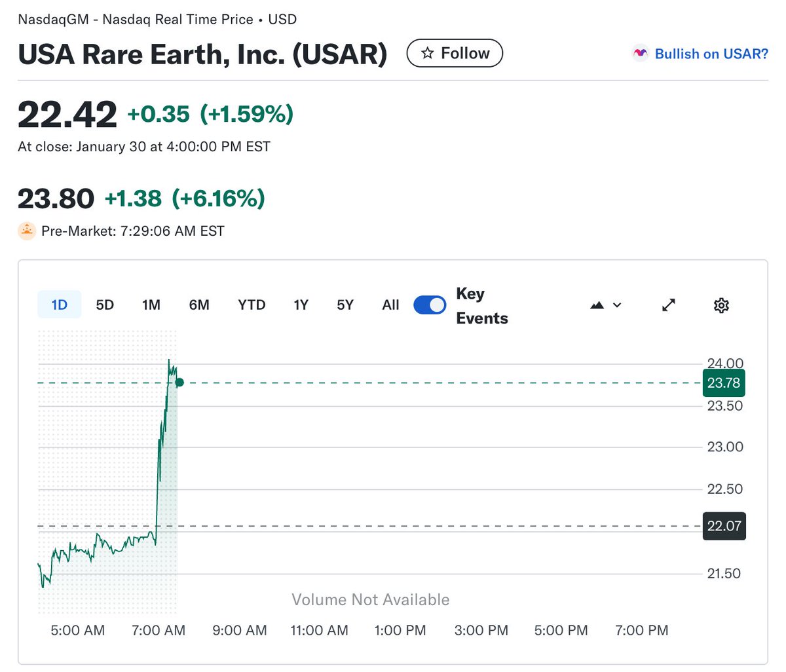Switch to the 5D time range
786x672 pixels.
[105, 305]
